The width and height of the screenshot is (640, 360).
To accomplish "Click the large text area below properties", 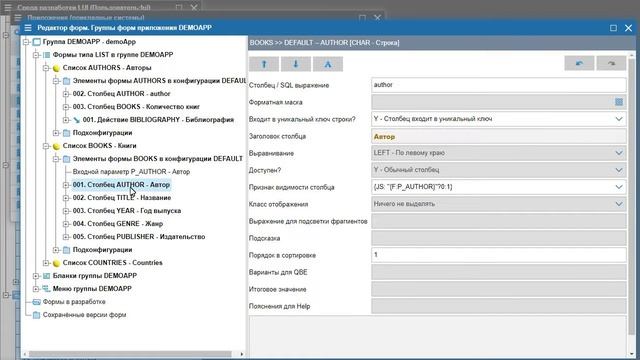I will (x=438, y=337).
